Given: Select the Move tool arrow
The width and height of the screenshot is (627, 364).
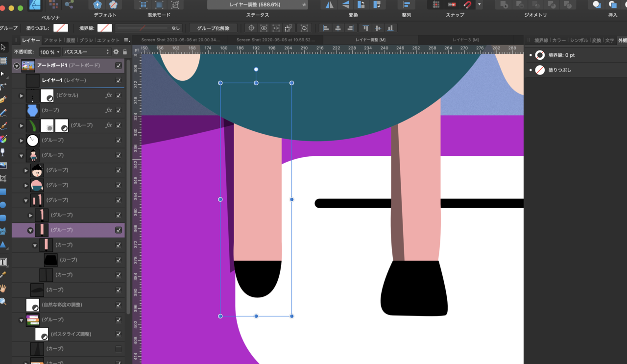Looking at the screenshot, I should click(x=3, y=48).
